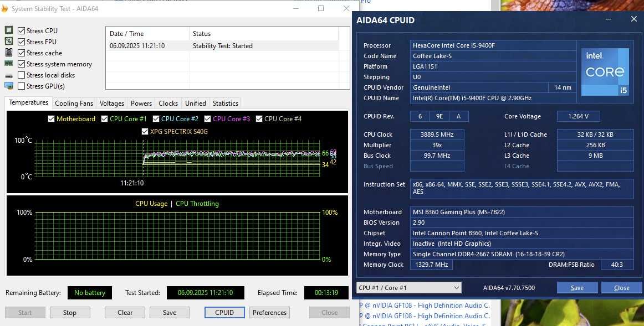The height and width of the screenshot is (326, 644).
Task: Switch to the Temperatures tab
Action: 29,102
